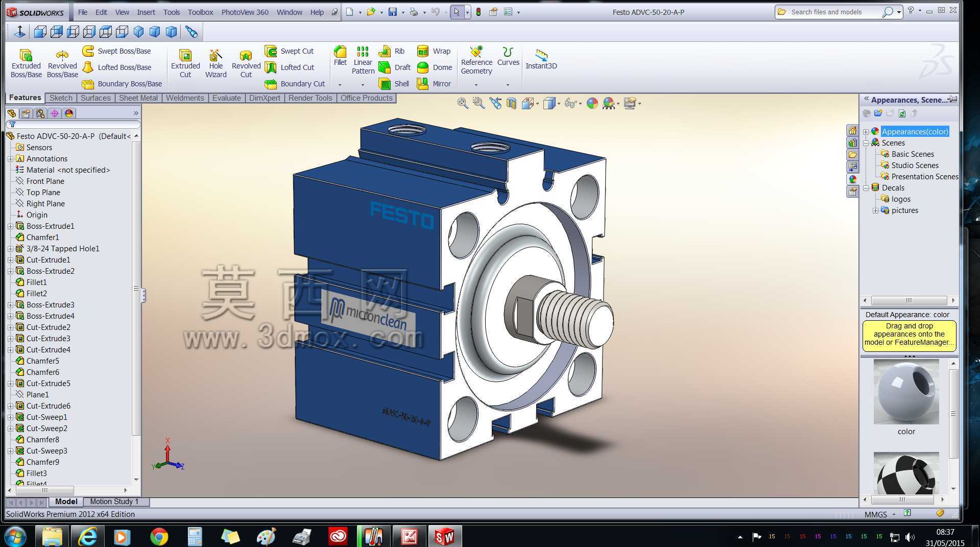Click the feature tree filter field
980x547 pixels.
73,124
